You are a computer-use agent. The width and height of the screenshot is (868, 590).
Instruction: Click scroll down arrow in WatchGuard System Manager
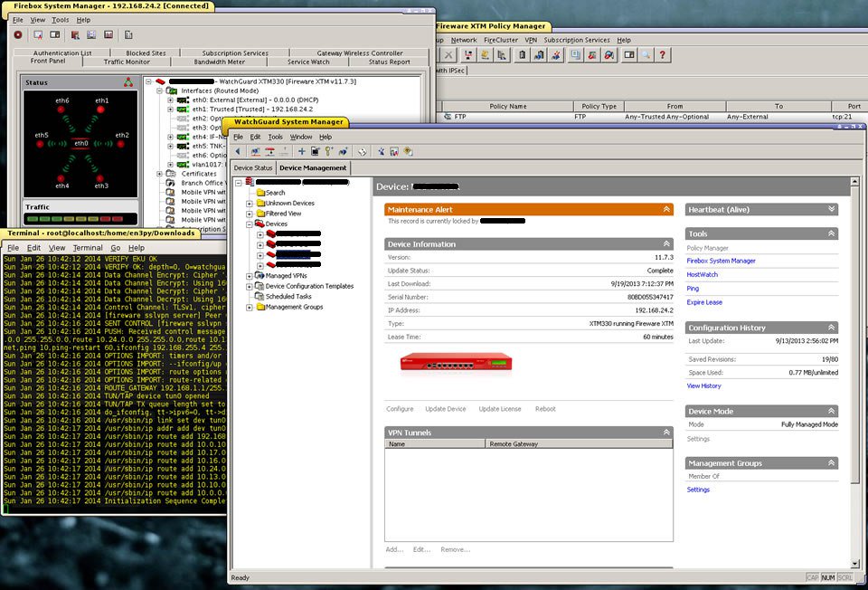pos(854,564)
